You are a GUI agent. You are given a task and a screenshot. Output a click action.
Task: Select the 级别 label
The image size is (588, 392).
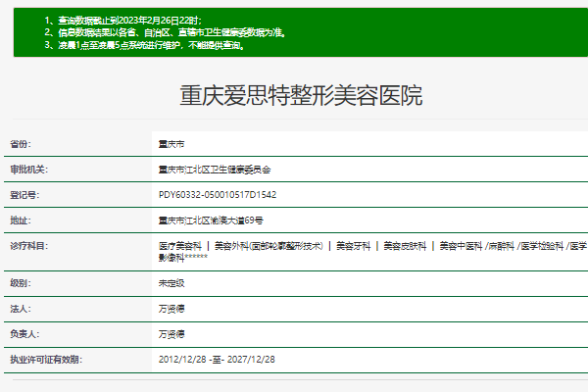coord(21,283)
